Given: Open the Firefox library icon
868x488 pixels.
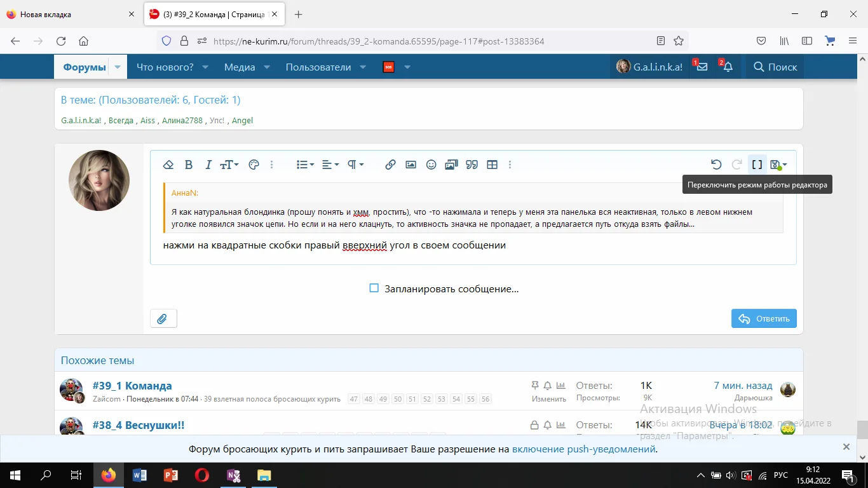Looking at the screenshot, I should pyautogui.click(x=784, y=41).
